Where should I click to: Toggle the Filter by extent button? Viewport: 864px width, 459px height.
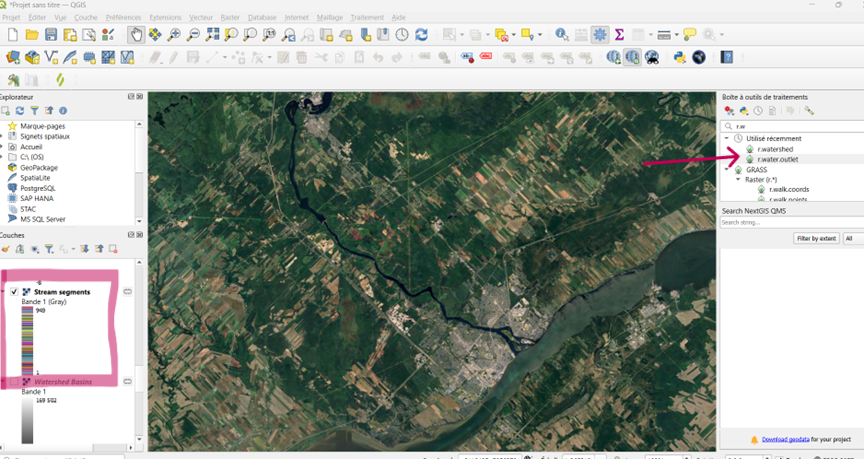pos(816,239)
